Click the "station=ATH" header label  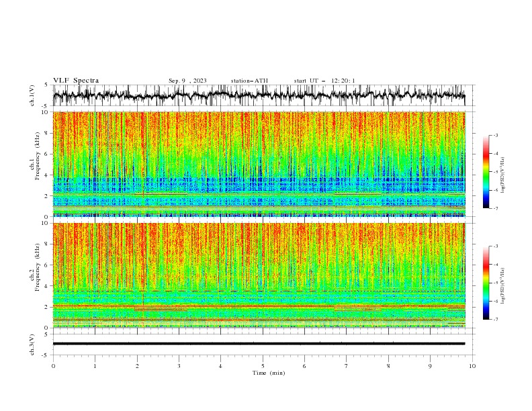(249, 81)
